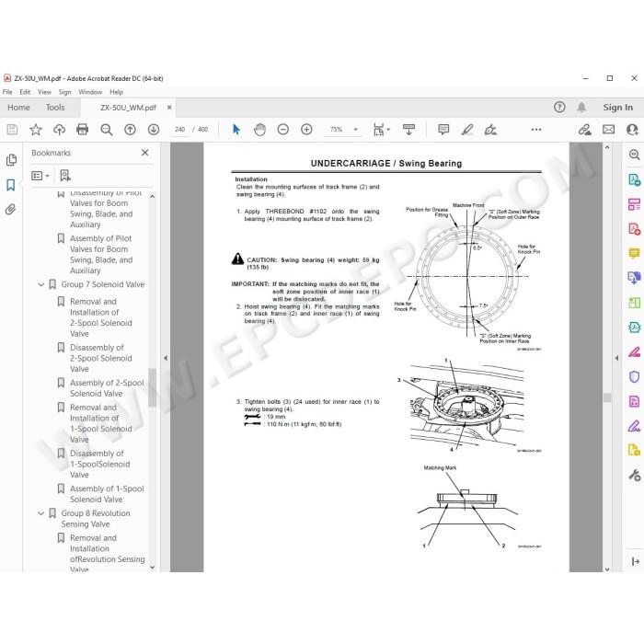Open bookmark options dropdown
This screenshot has width=644, height=644.
[40, 176]
